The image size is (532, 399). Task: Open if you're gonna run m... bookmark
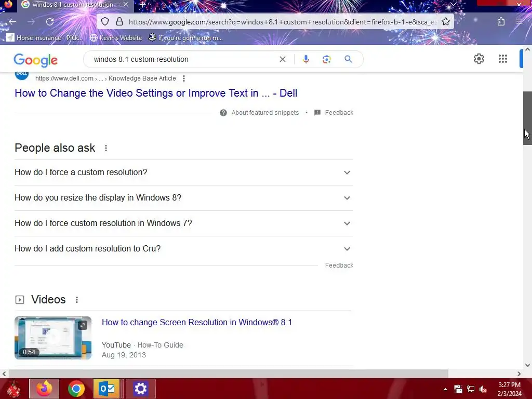point(185,37)
